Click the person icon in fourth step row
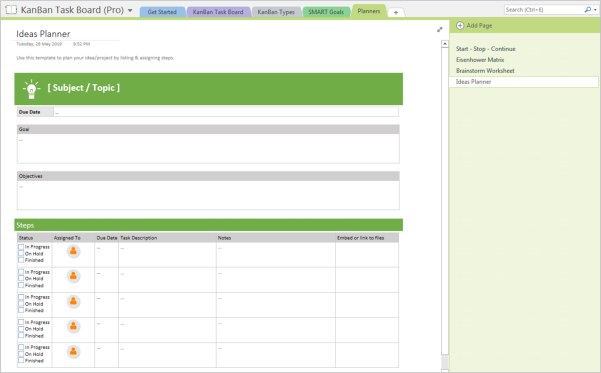The width and height of the screenshot is (601, 373). (x=73, y=326)
